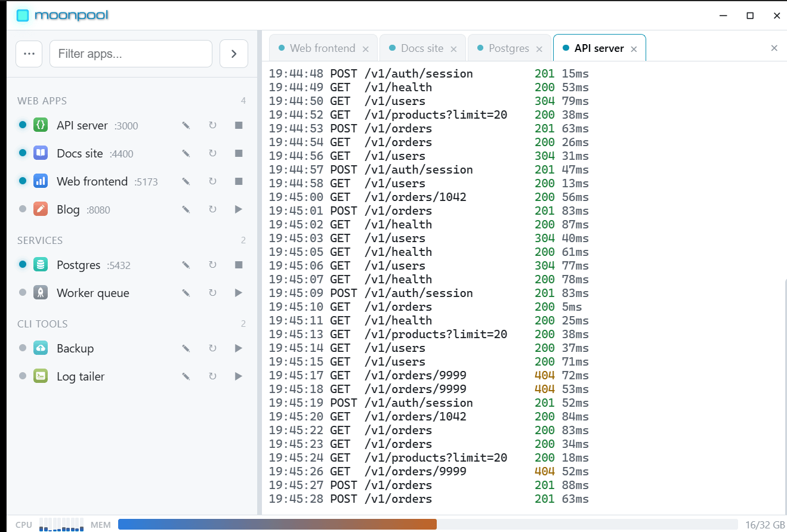This screenshot has width=787, height=532.
Task: Close the Docs site tab
Action: point(453,49)
